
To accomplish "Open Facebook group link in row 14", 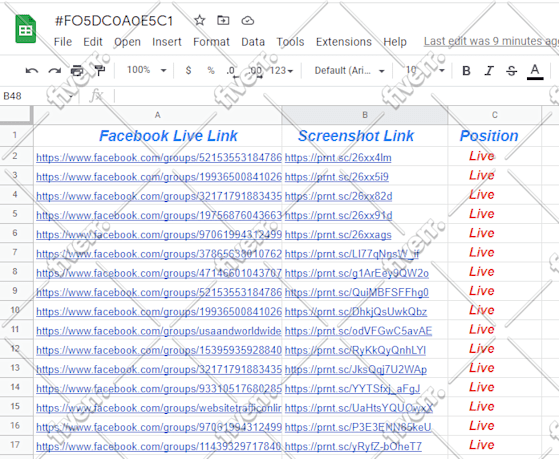I will click(x=159, y=389).
